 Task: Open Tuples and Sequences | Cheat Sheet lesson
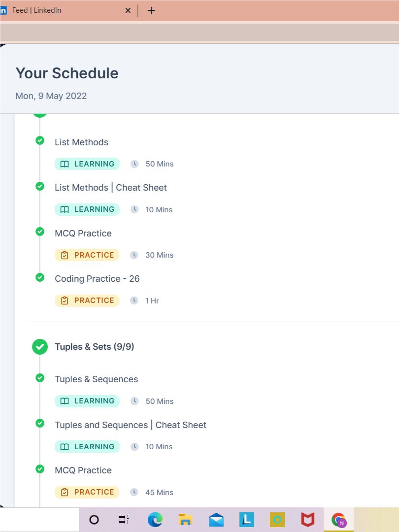click(x=131, y=425)
